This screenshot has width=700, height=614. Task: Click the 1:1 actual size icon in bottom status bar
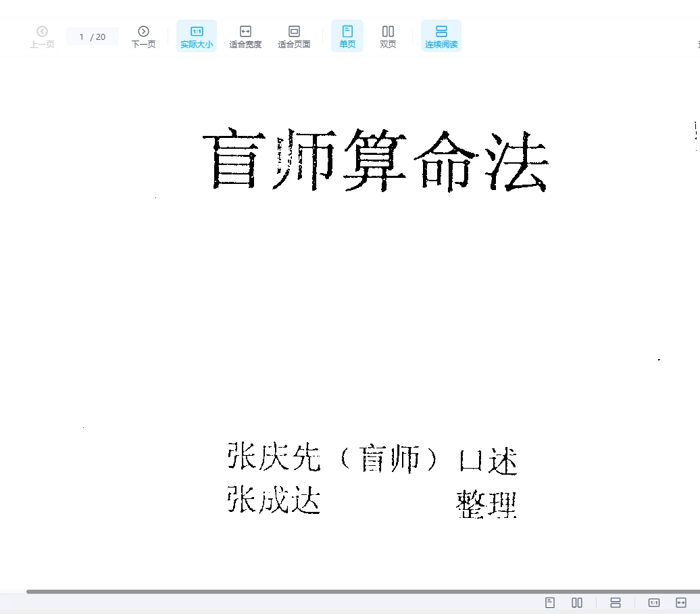pos(654,603)
